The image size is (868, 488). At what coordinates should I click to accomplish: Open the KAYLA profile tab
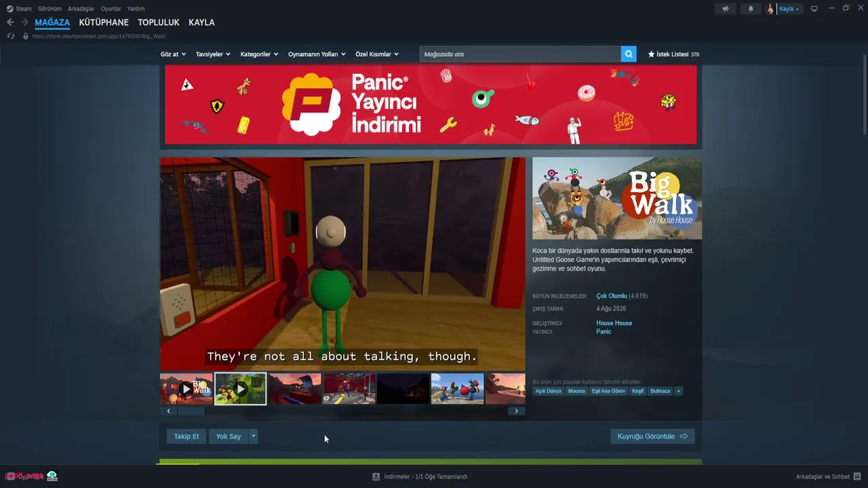[201, 22]
